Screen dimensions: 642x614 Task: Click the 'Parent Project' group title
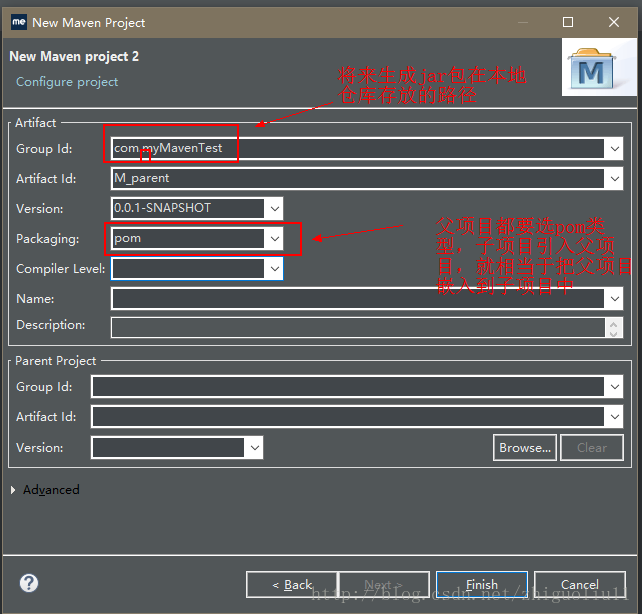click(55, 361)
